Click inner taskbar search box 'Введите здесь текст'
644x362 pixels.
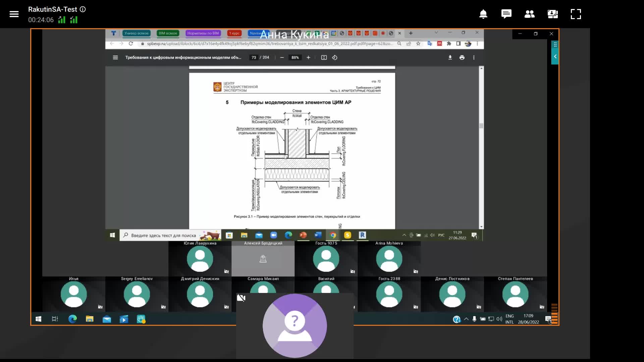click(x=170, y=235)
